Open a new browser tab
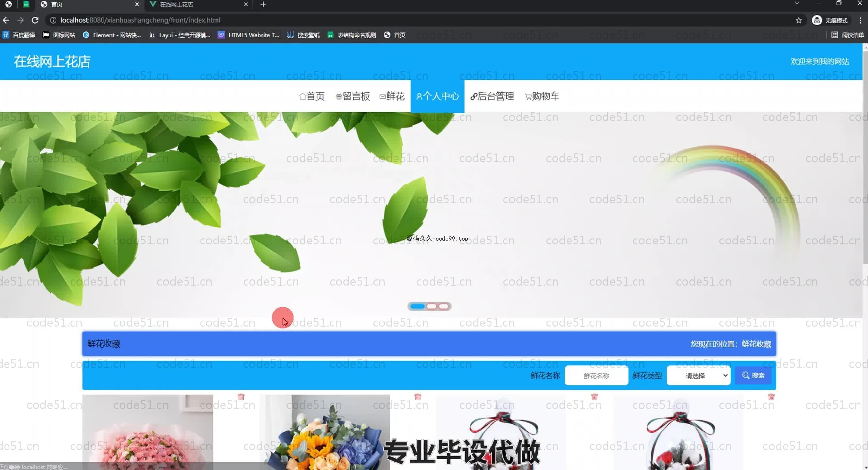The height and width of the screenshot is (470, 868). [x=263, y=4]
